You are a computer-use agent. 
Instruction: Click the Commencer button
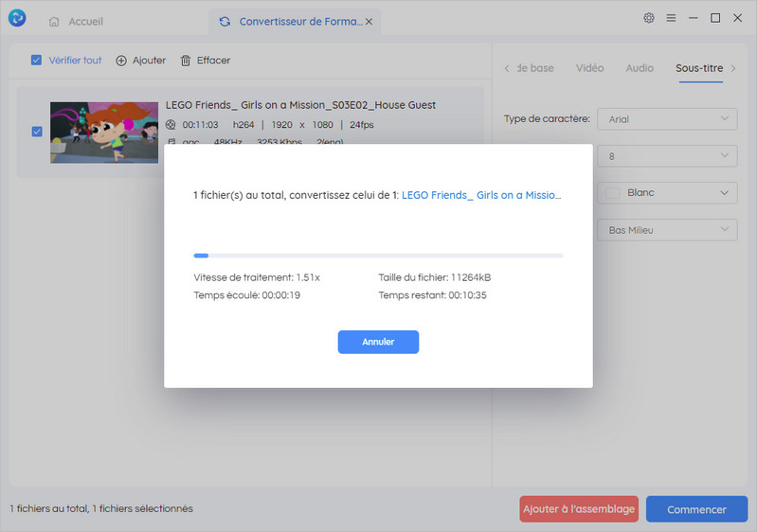point(696,509)
